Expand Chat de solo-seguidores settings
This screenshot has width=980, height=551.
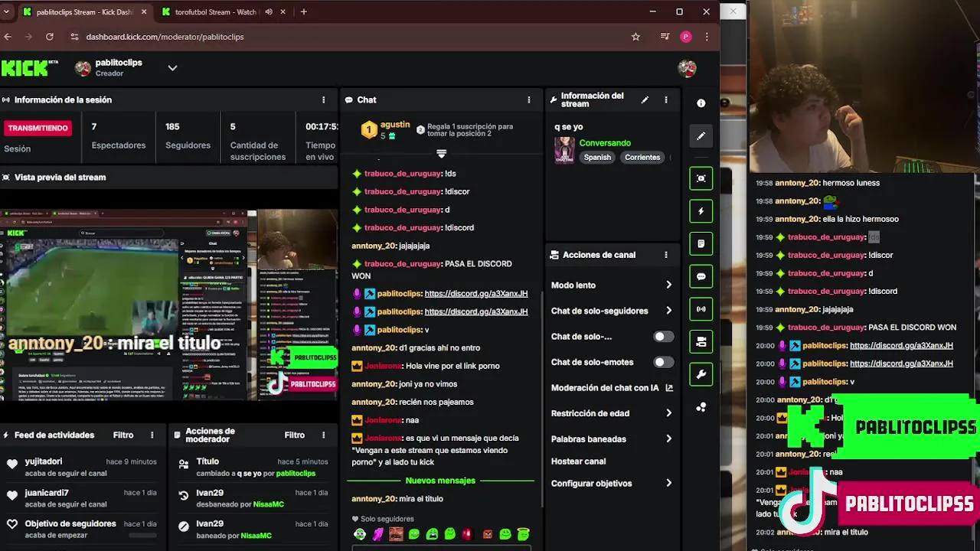(x=612, y=311)
